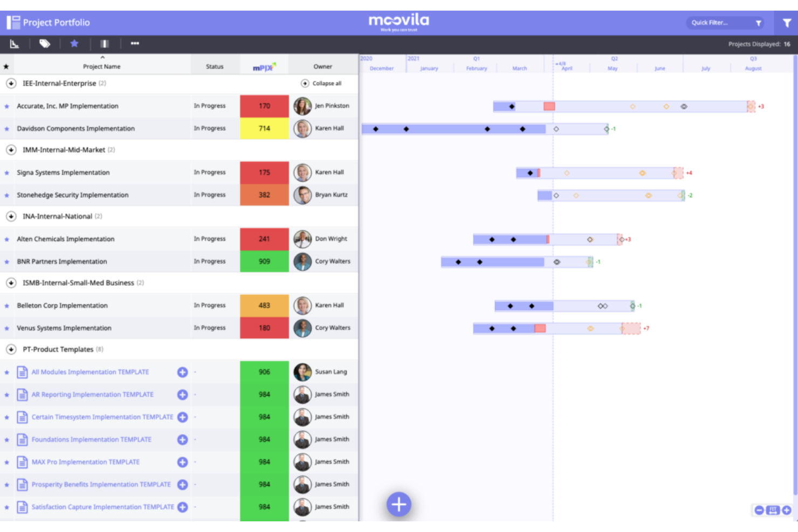The image size is (798, 532).
Task: Toggle favorite star for BNR Partners Implementation
Action: tap(6, 262)
